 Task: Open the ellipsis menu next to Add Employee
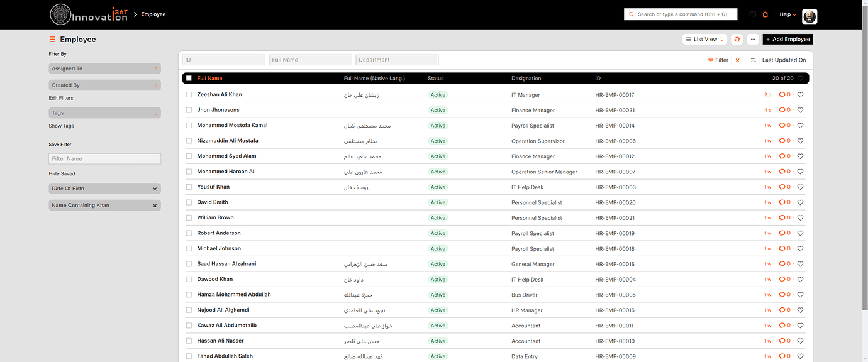click(x=752, y=39)
